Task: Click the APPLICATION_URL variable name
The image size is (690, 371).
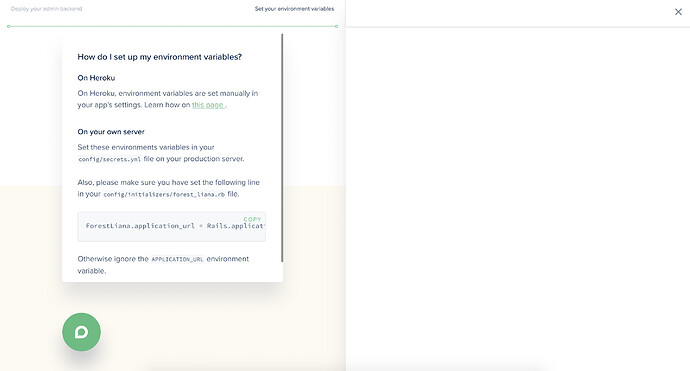Action: pyautogui.click(x=177, y=259)
